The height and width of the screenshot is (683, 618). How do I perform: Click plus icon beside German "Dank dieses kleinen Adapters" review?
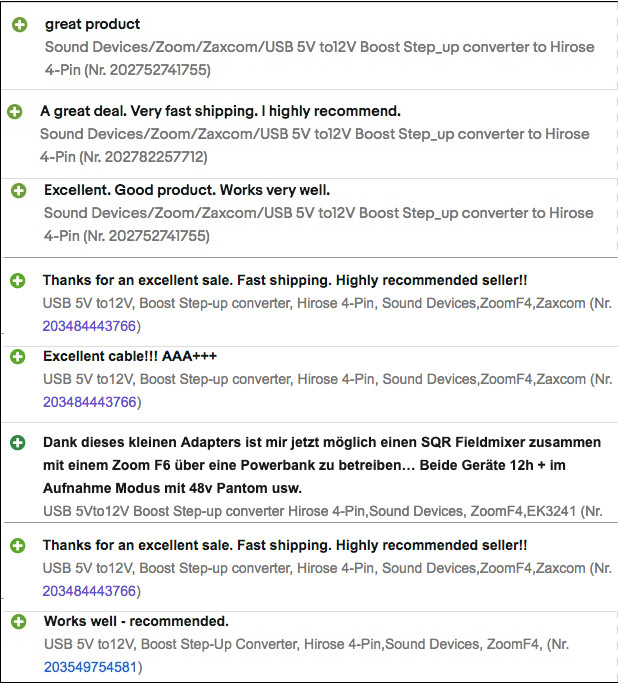click(x=18, y=443)
